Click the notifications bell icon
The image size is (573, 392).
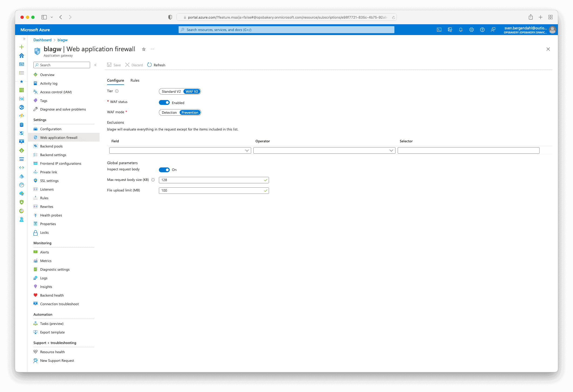[x=461, y=30]
